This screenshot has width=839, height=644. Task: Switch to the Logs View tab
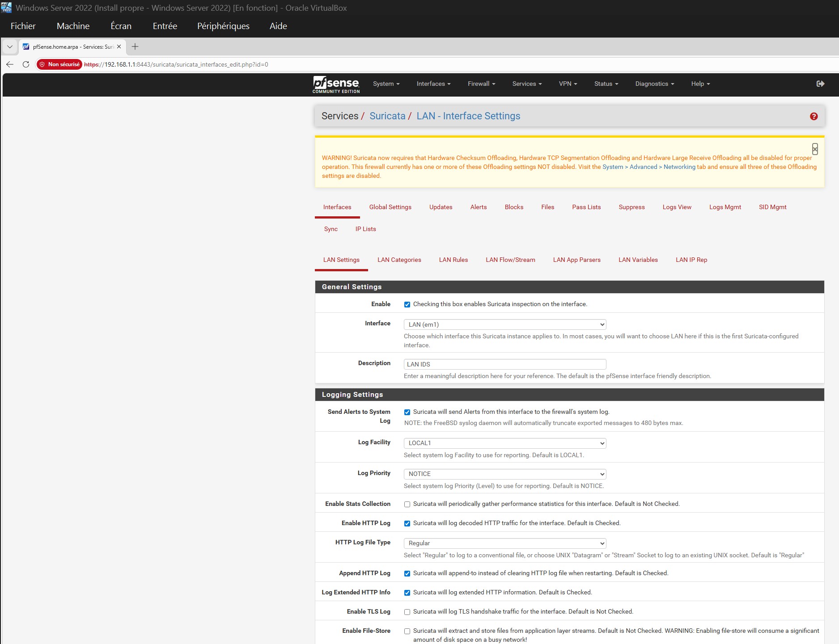pyautogui.click(x=677, y=207)
